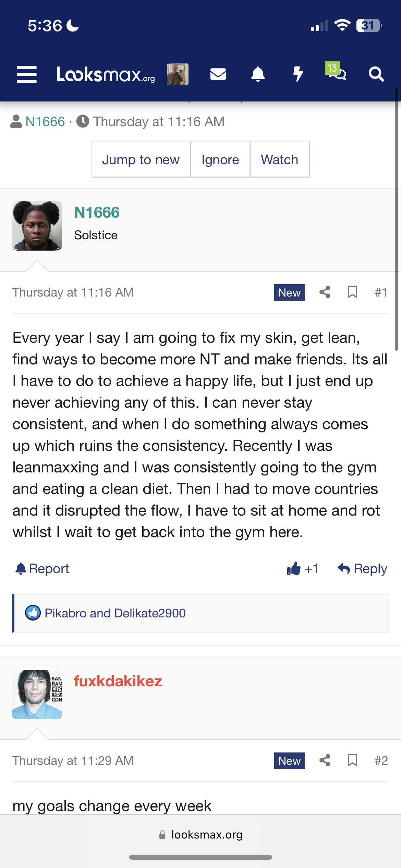The width and height of the screenshot is (401, 868).
Task: Share post #1 via share icon
Action: coord(325,292)
